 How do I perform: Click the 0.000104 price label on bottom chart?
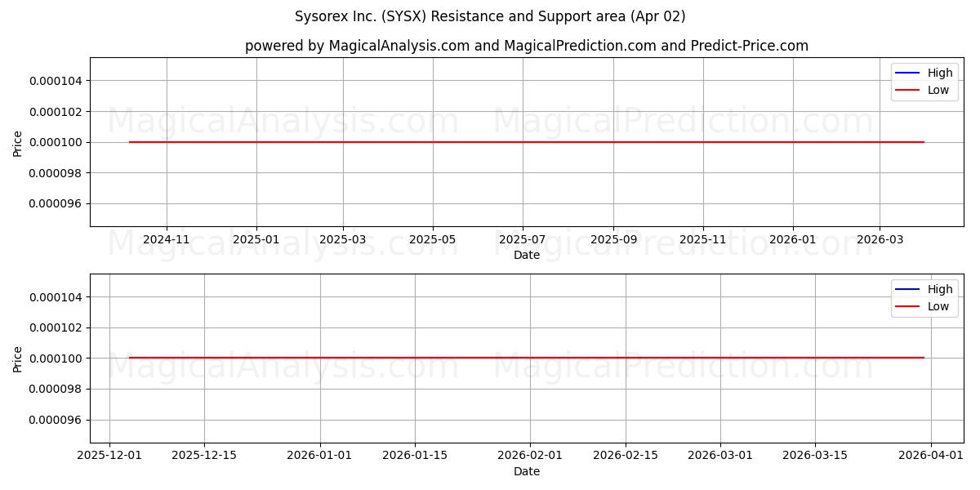pyautogui.click(x=56, y=297)
